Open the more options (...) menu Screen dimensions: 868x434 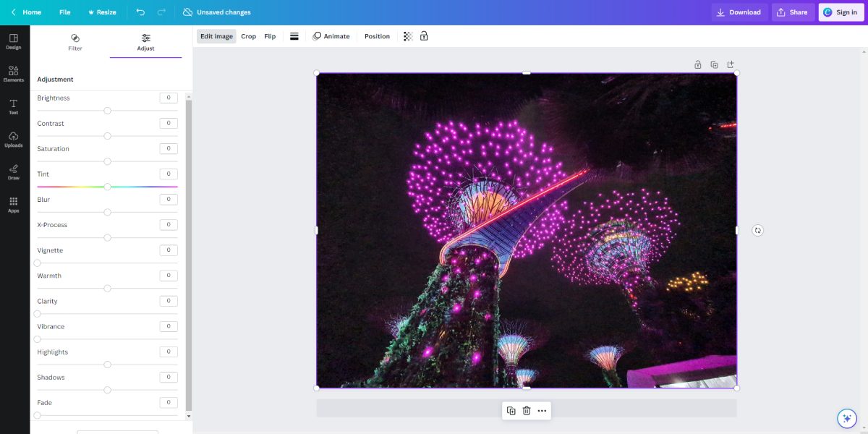[542, 410]
